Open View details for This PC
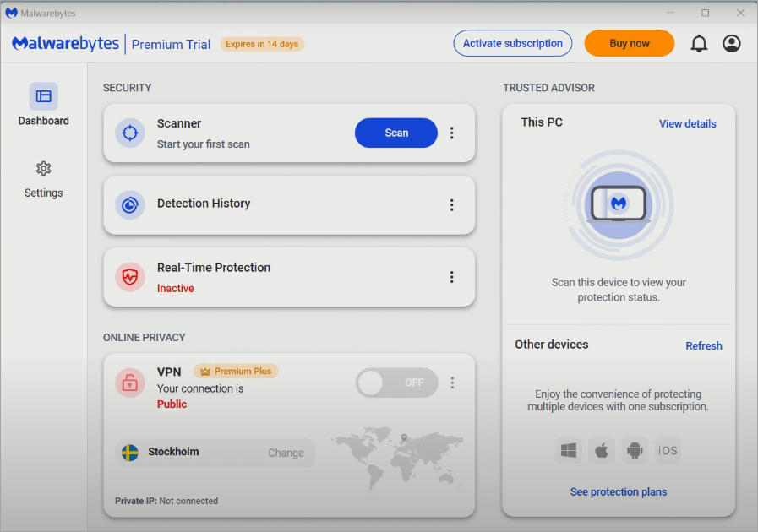 (687, 123)
